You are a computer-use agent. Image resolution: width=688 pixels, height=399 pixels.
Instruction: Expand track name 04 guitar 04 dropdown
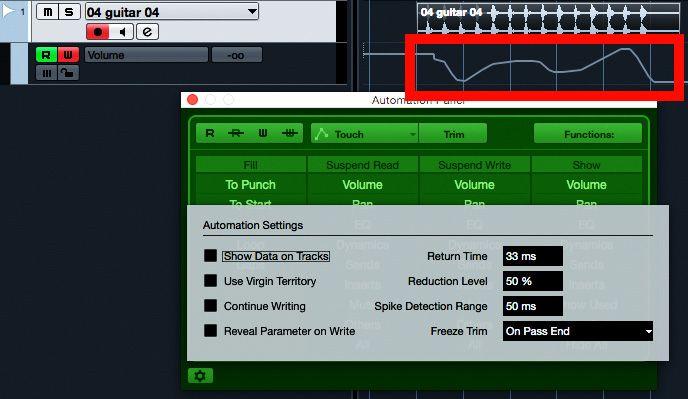[x=252, y=11]
